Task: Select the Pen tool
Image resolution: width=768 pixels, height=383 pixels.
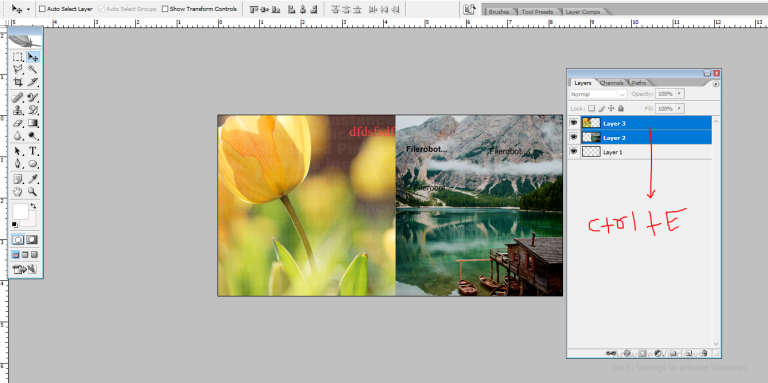Action: pos(18,164)
